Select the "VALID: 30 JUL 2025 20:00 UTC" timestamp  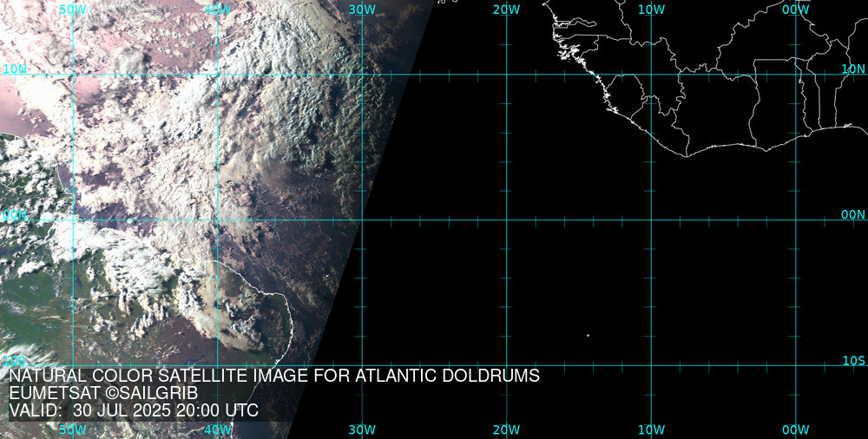[x=134, y=411]
